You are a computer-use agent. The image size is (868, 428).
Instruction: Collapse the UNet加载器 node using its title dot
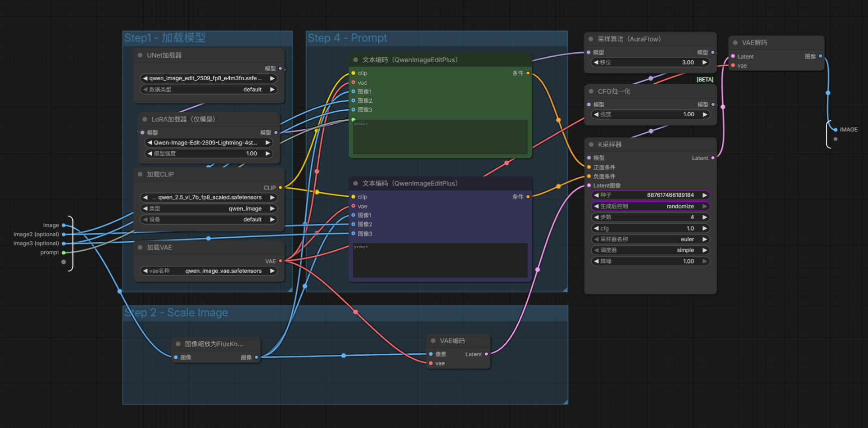click(x=140, y=55)
